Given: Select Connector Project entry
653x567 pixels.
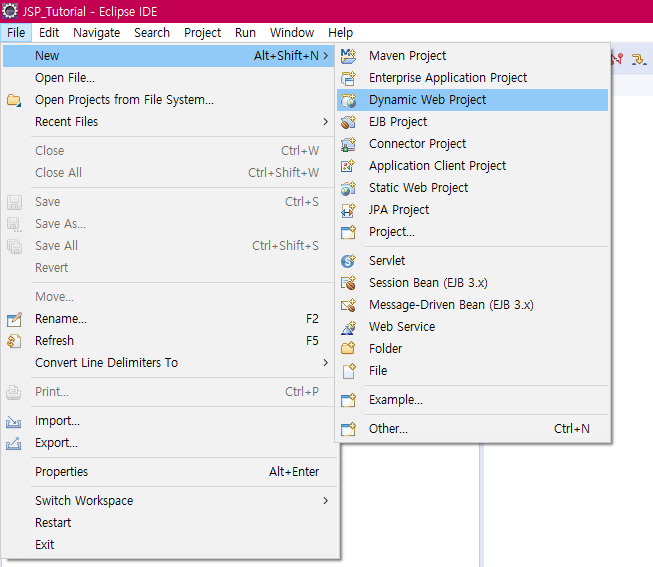Looking at the screenshot, I should (x=472, y=144).
